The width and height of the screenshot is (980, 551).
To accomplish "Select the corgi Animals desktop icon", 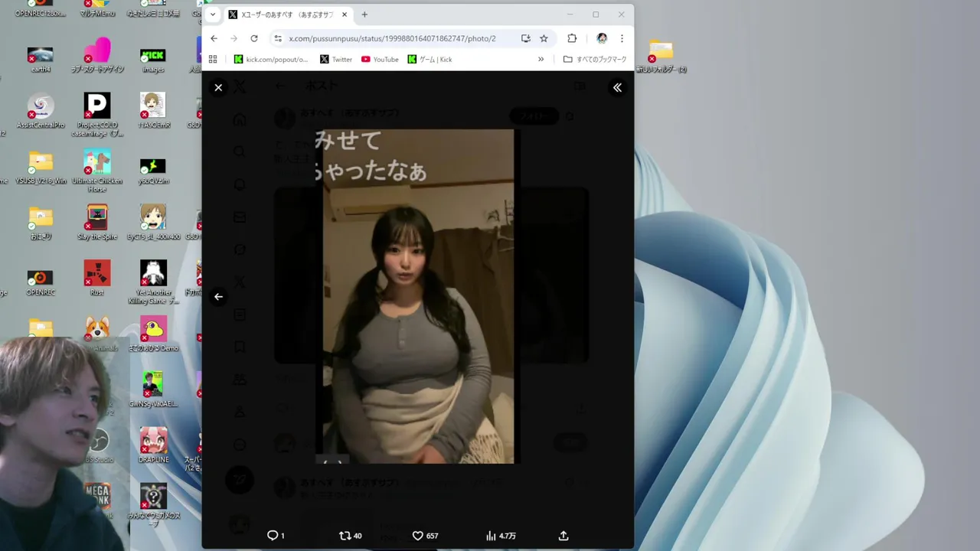I will pos(97,334).
